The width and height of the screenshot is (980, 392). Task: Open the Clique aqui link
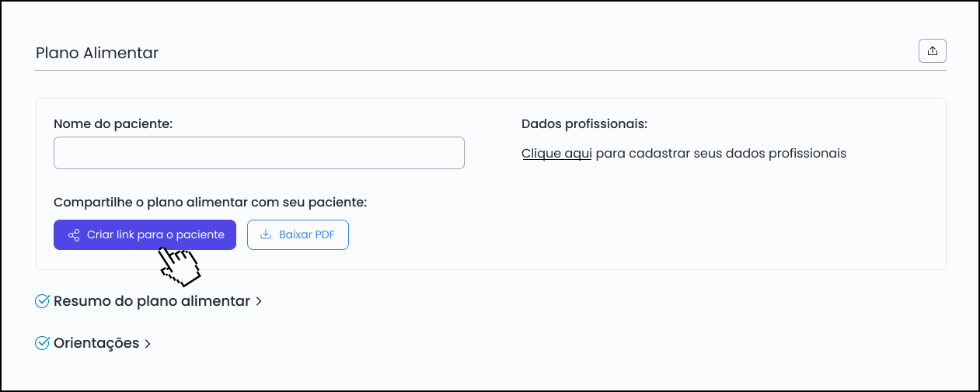click(x=556, y=153)
